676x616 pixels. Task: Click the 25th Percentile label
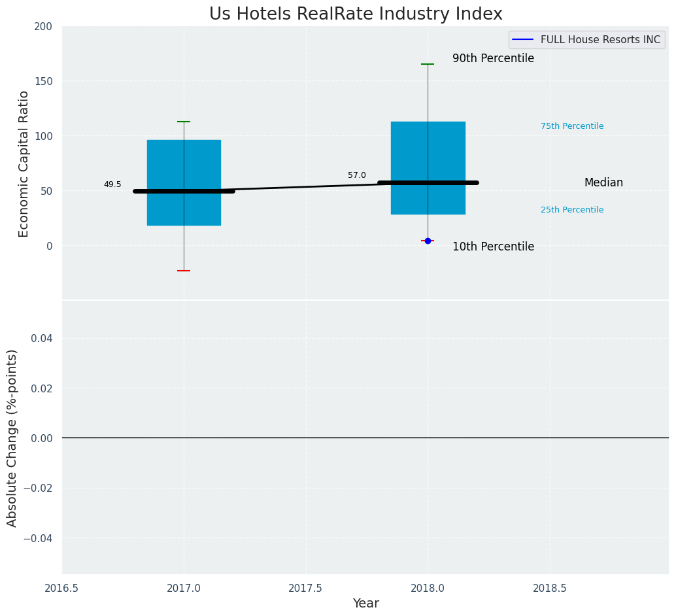[x=572, y=210]
